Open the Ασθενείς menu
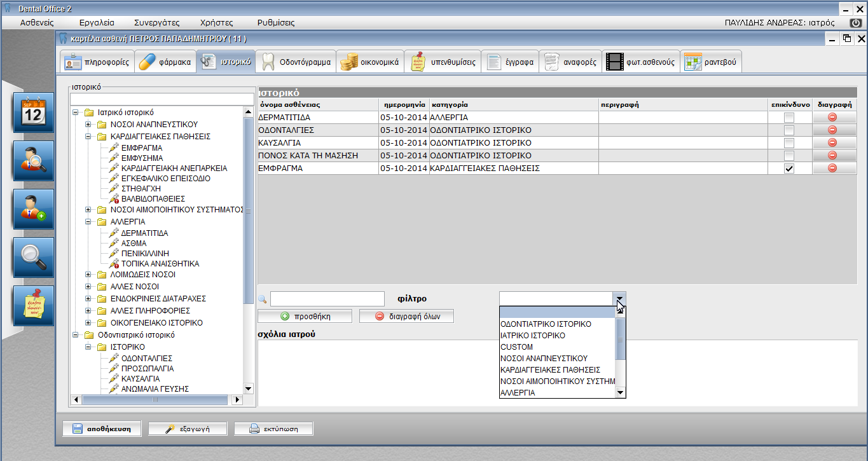 click(x=37, y=22)
